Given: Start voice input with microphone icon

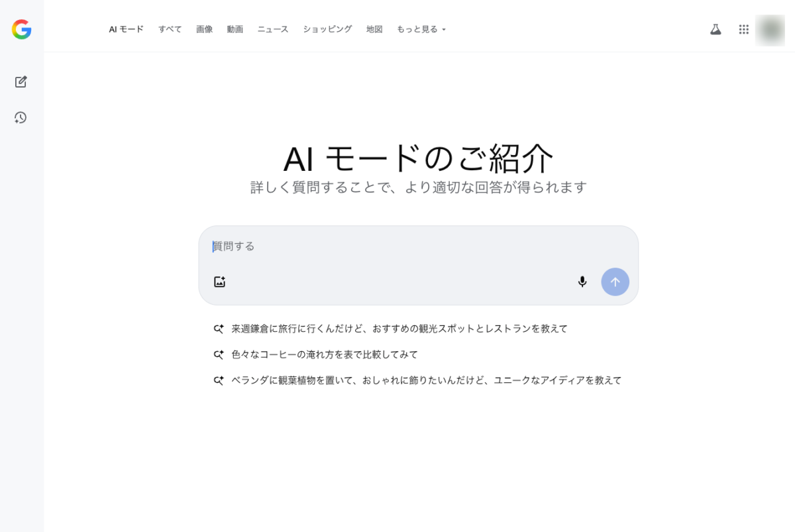Looking at the screenshot, I should 582,282.
